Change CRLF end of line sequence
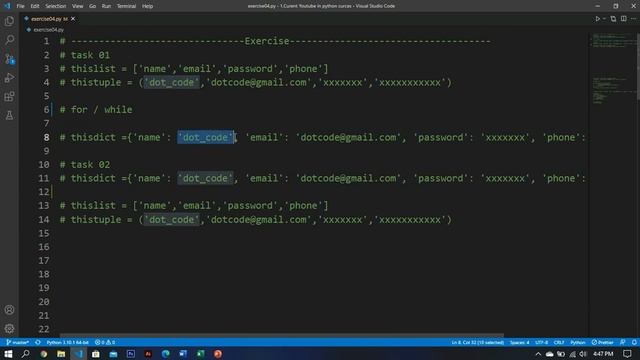This screenshot has width=640, height=360. pyautogui.click(x=559, y=342)
